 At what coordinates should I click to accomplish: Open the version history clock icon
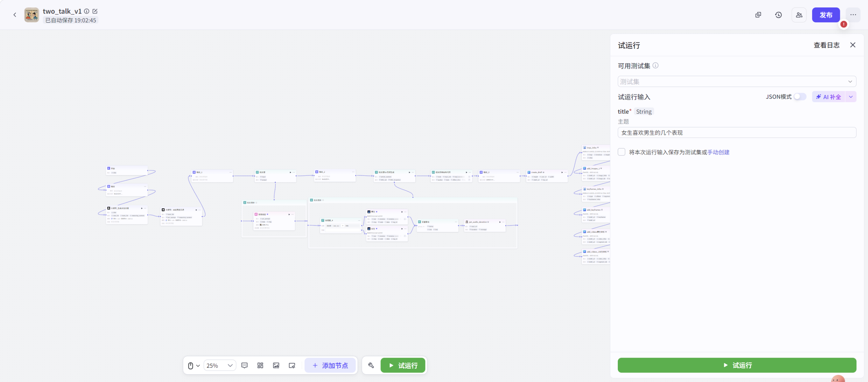778,15
